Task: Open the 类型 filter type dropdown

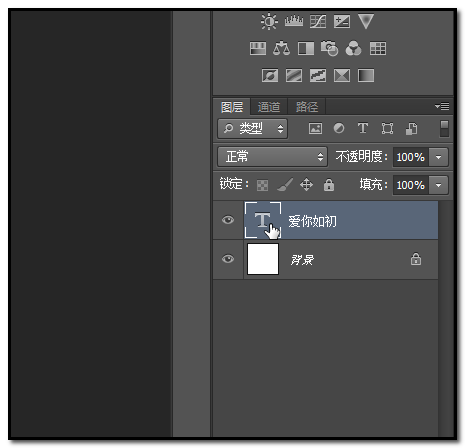Action: 252,129
